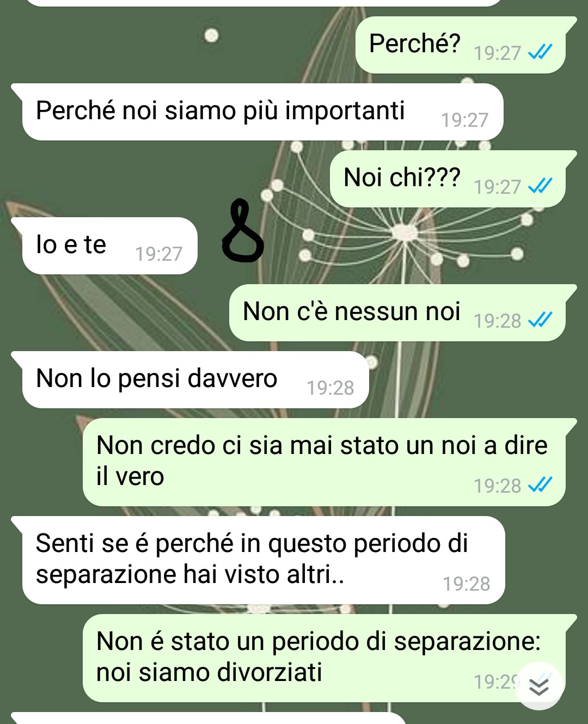Select the 'Non c'è nessun noi' message
Screen dimensions: 588x724
click(x=397, y=312)
